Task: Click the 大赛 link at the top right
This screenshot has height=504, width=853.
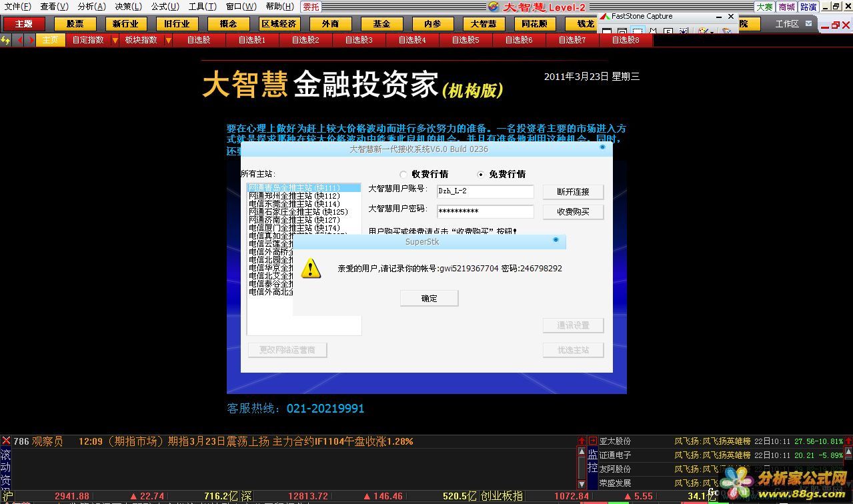Action: [764, 7]
